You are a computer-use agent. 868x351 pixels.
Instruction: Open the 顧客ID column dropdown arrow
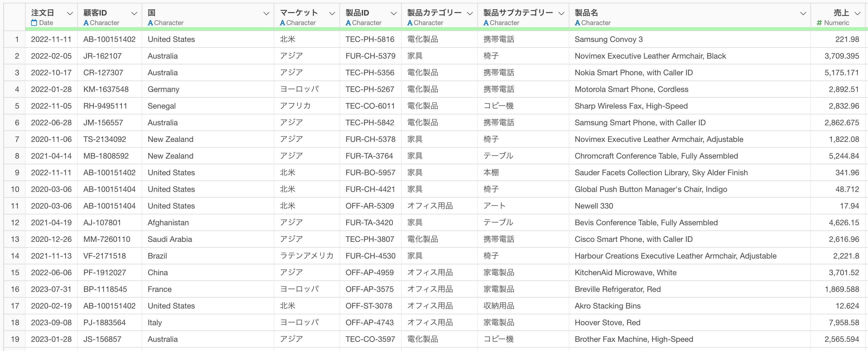point(134,14)
